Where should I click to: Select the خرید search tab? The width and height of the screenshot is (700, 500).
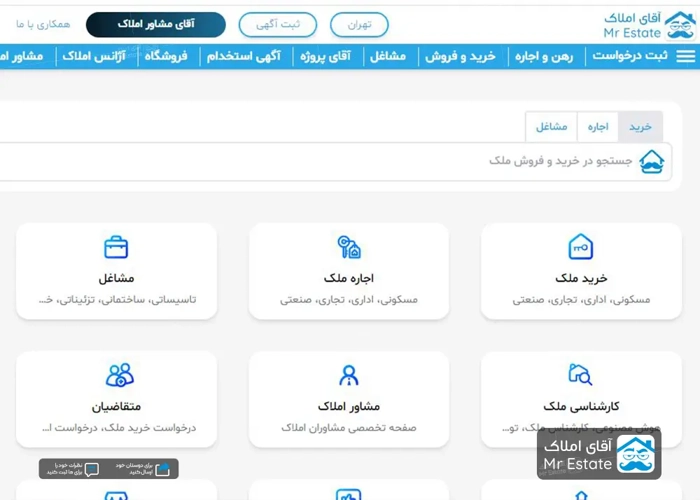[x=640, y=127]
